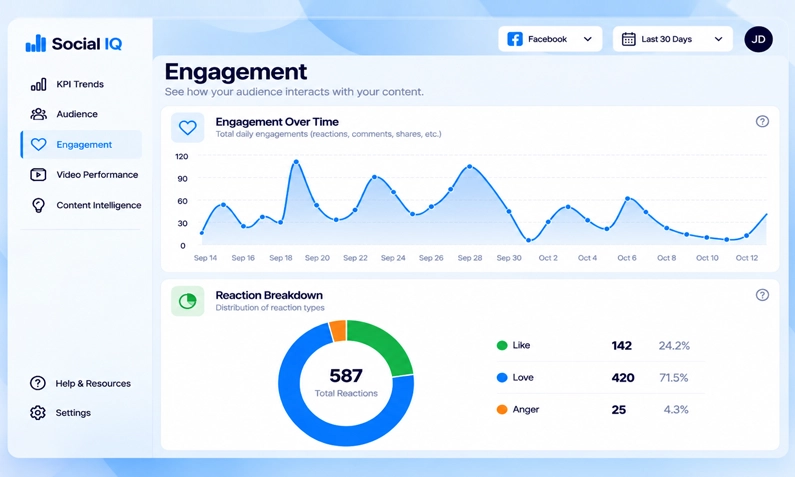Click the Settings gear icon

coord(38,413)
